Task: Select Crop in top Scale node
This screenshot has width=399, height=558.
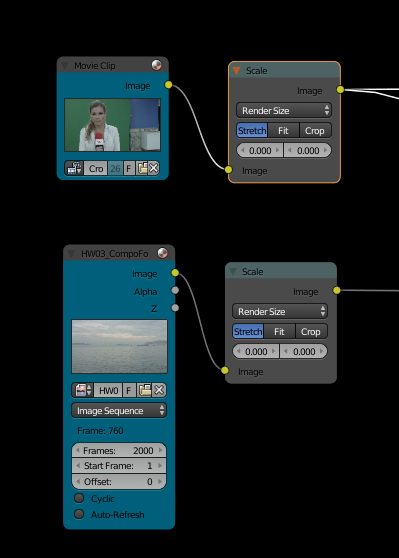Action: (x=315, y=131)
